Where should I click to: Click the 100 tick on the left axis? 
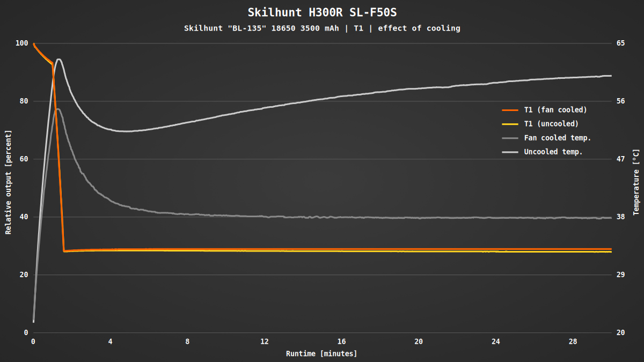coord(21,43)
